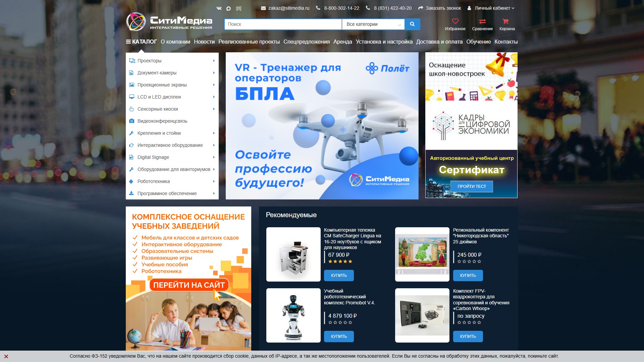Click the Сенсорные киоски hand icon
Viewport: 644px width, 362px height.
(x=131, y=109)
